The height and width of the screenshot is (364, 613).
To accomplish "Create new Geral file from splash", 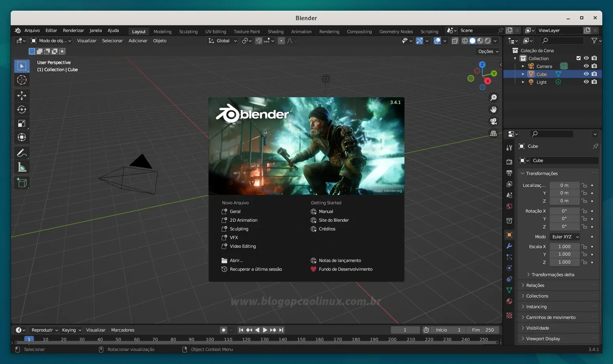I will tap(235, 211).
